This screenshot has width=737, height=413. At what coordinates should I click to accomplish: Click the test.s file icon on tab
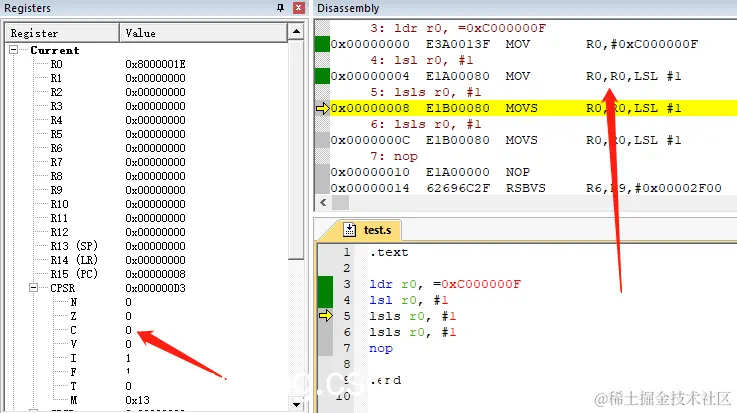point(349,229)
